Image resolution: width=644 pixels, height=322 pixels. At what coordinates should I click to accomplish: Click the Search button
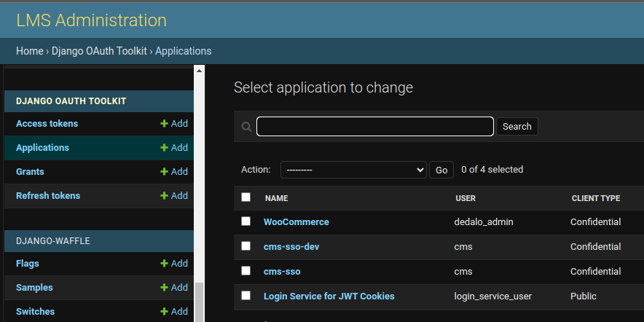click(517, 127)
